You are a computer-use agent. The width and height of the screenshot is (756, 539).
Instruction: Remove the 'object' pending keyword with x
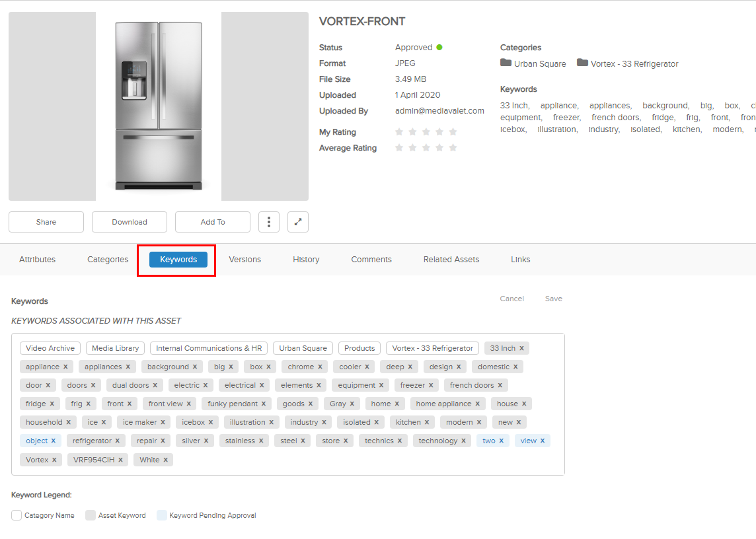point(54,441)
